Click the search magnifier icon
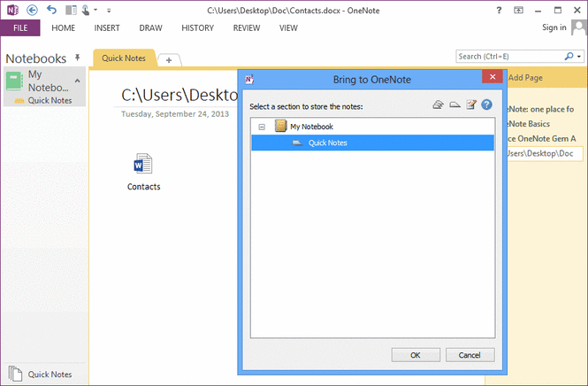588x386 pixels. click(569, 57)
